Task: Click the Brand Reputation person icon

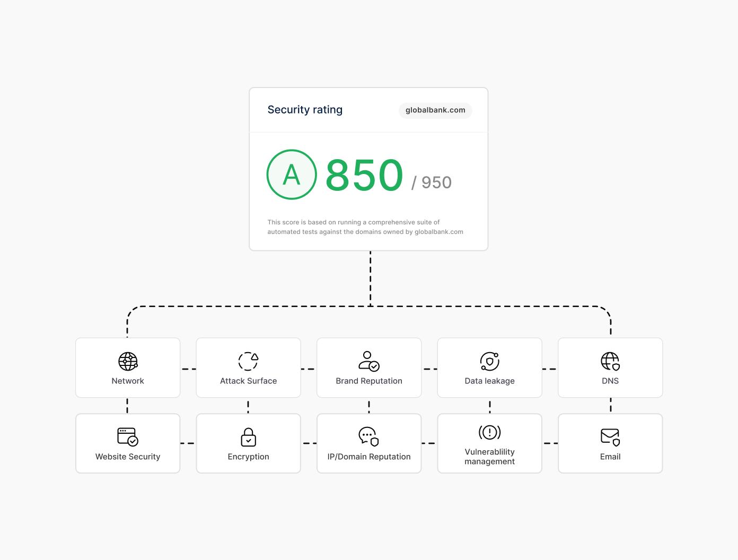Action: coord(369,361)
